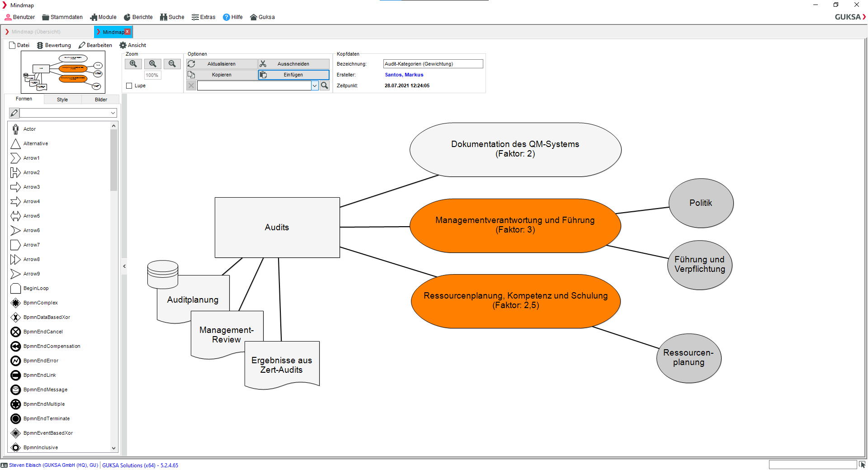Select the Arrow7 shape

(x=16, y=245)
